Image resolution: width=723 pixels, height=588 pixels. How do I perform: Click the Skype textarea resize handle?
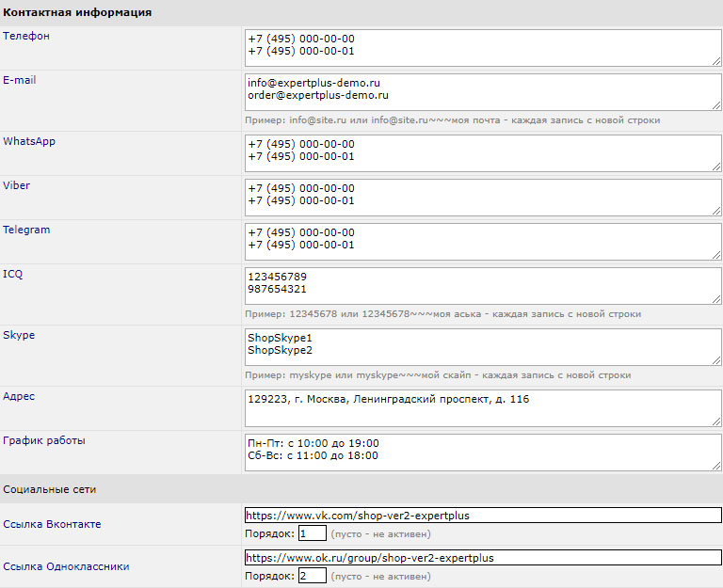pyautogui.click(x=716, y=360)
